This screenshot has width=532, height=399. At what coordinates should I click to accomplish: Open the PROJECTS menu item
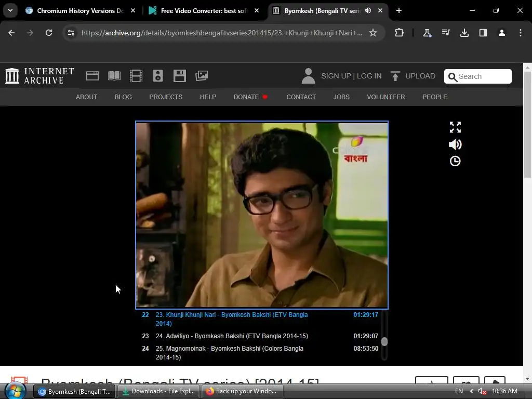166,97
